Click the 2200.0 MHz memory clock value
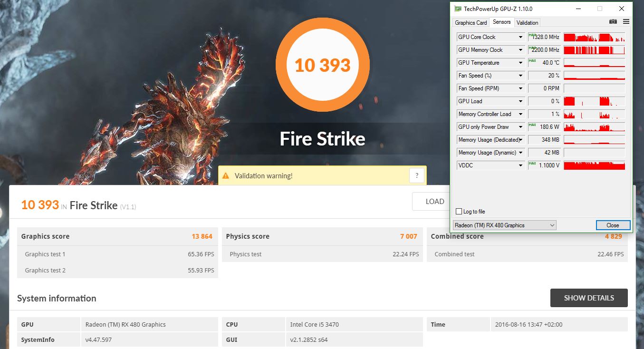The width and height of the screenshot is (644, 349). click(x=545, y=50)
